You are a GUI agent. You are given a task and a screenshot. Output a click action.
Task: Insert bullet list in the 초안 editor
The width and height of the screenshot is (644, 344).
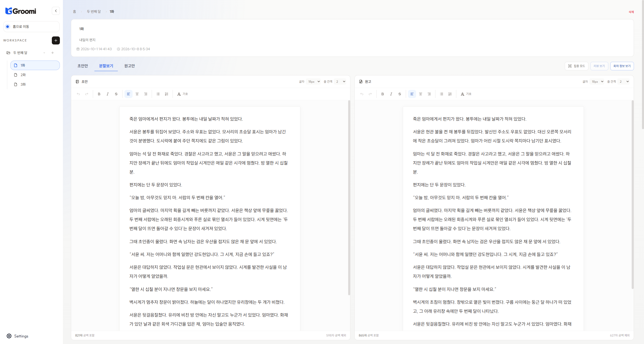point(158,94)
